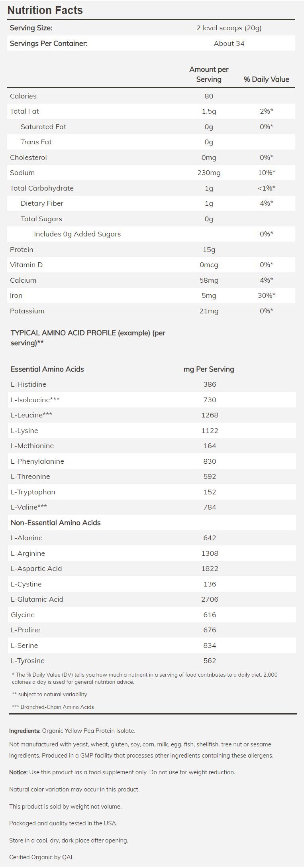Click the Branched-Chain Amino Acids footnote

53,707
